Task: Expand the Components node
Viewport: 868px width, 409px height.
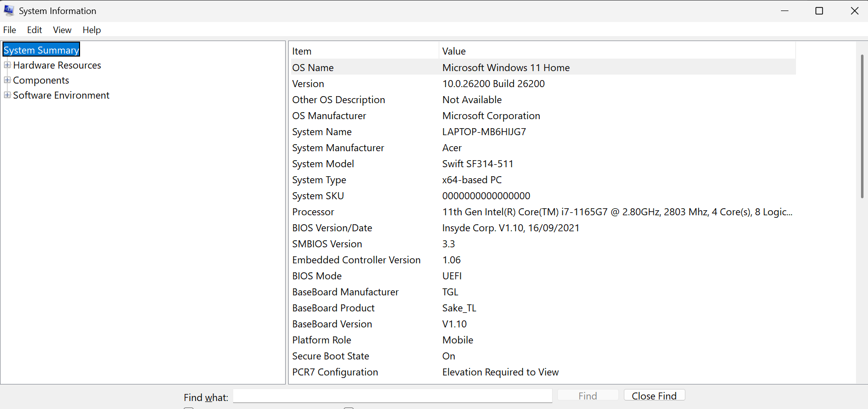Action: 8,80
